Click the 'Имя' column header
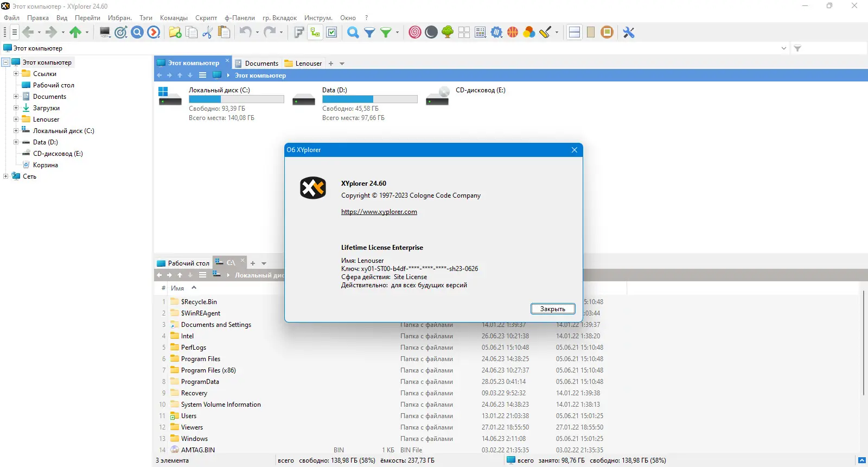Viewport: 868px width, 467px height. [x=177, y=288]
